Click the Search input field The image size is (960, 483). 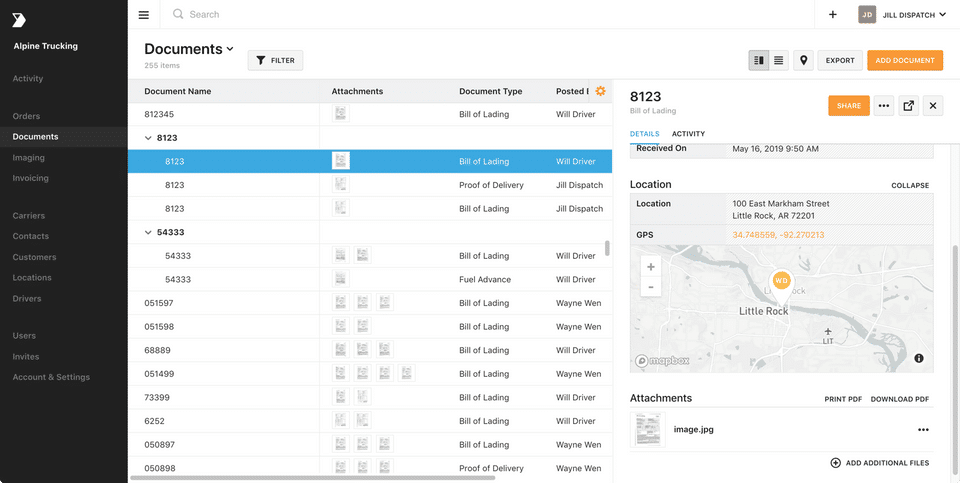click(x=487, y=15)
